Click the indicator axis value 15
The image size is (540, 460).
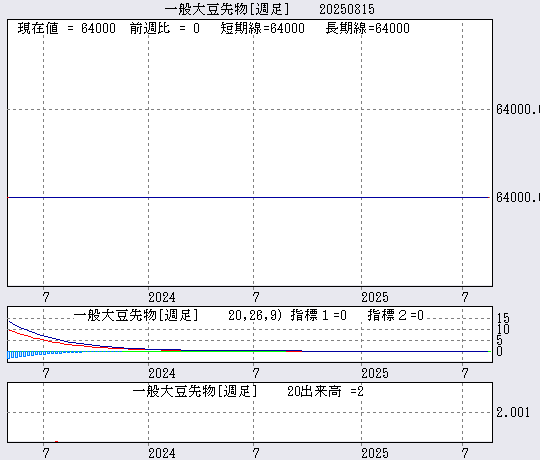tap(503, 318)
